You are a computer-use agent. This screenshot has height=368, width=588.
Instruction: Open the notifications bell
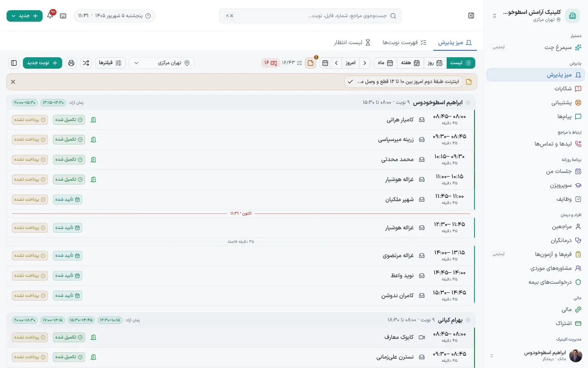(x=50, y=16)
